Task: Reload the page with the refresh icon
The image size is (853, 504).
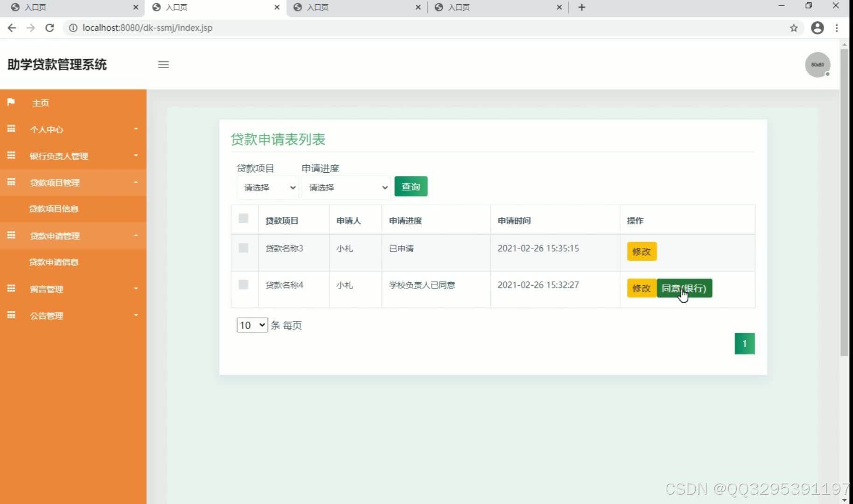Action: pos(49,28)
